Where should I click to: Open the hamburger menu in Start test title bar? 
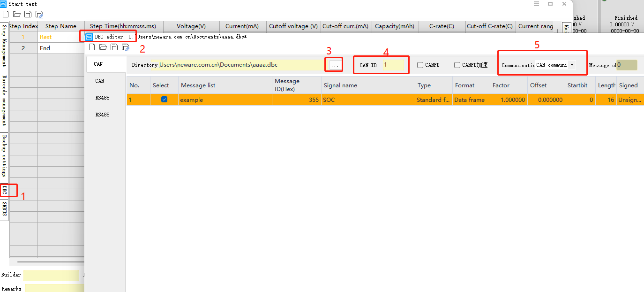536,4
